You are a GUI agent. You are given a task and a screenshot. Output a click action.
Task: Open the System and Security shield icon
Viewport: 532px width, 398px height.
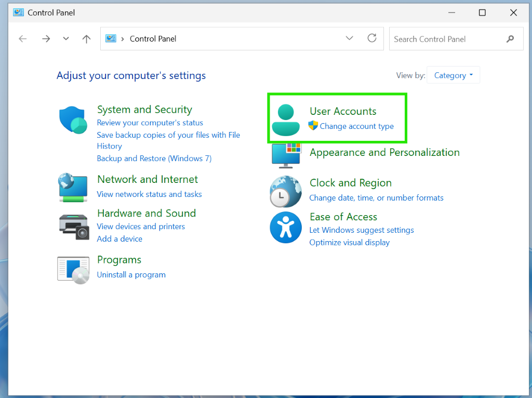point(73,120)
